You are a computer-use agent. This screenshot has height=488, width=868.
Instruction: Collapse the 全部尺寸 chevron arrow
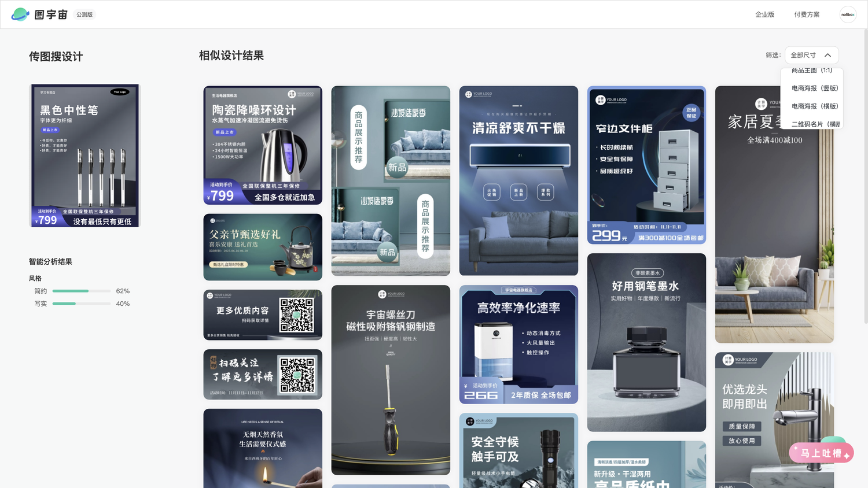[827, 56]
